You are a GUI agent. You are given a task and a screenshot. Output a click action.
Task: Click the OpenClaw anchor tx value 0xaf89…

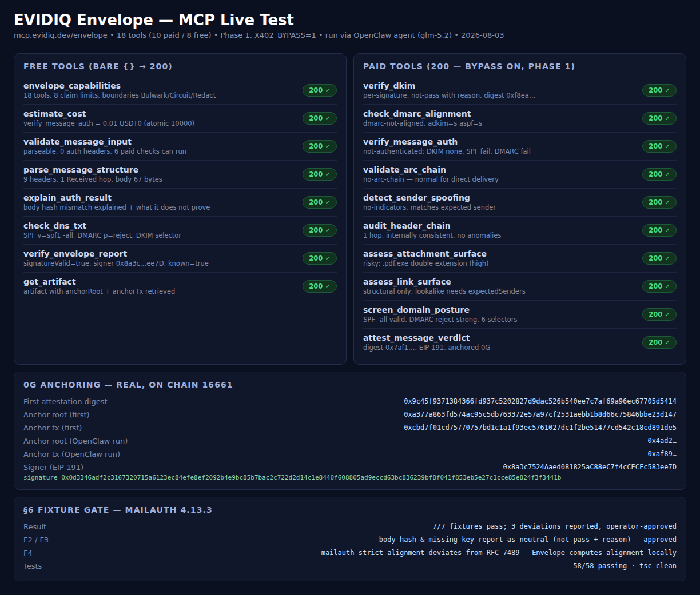click(x=662, y=454)
